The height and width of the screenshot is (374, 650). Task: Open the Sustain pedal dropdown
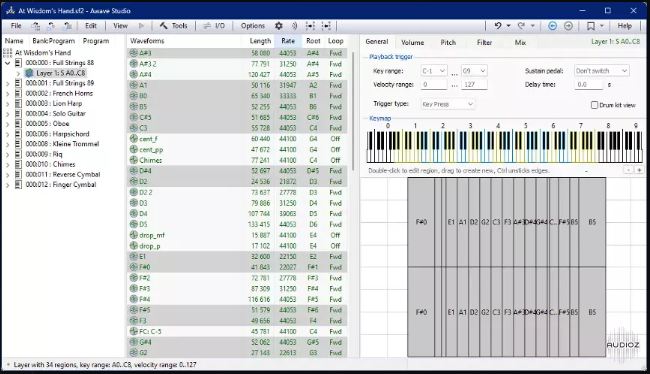(x=601, y=71)
